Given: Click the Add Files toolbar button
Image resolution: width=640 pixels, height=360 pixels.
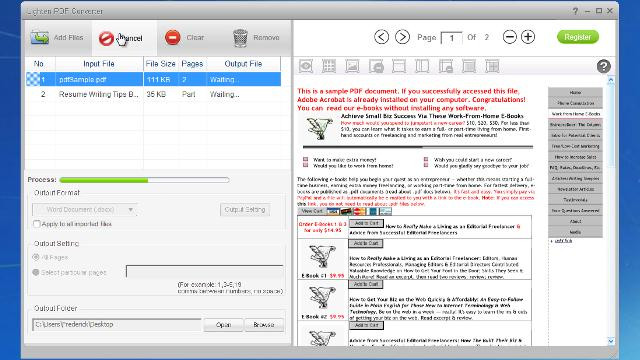Looking at the screenshot, I should [x=57, y=38].
